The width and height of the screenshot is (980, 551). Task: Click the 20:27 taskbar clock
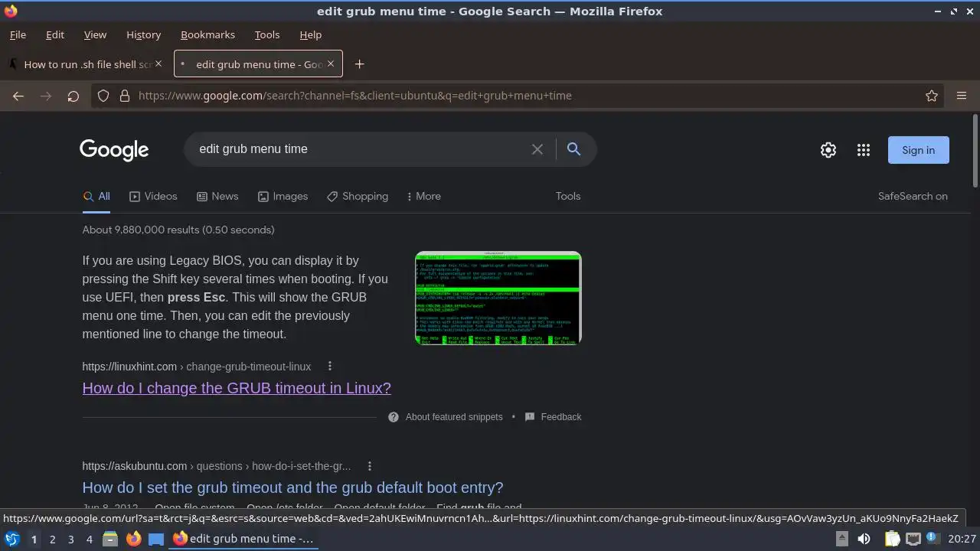[x=962, y=539]
